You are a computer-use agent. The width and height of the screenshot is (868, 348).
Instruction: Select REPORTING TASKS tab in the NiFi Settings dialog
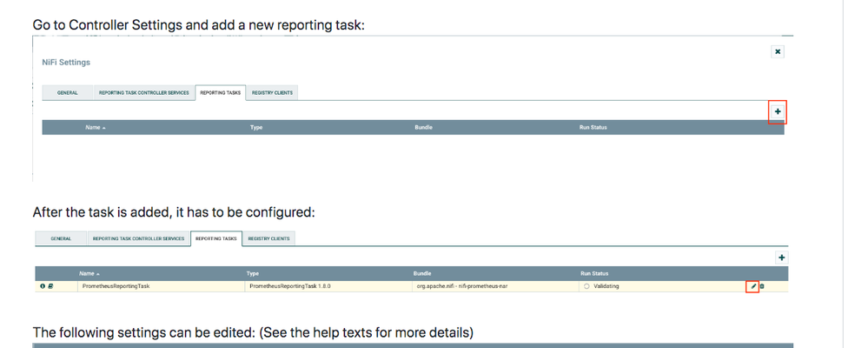pyautogui.click(x=221, y=92)
